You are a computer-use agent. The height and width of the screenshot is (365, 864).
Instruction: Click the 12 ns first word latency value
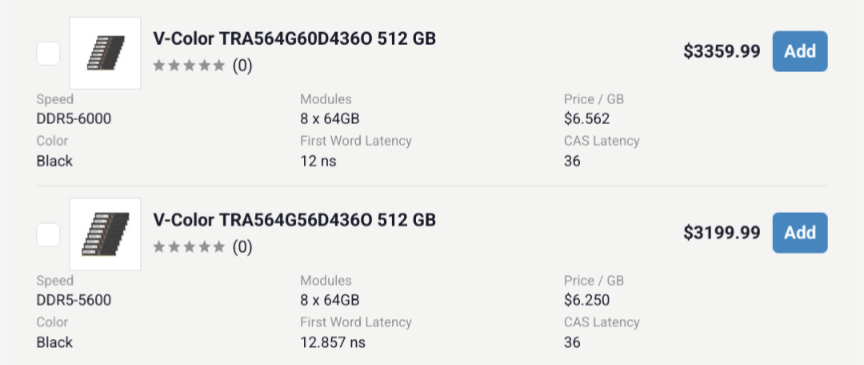(x=318, y=161)
